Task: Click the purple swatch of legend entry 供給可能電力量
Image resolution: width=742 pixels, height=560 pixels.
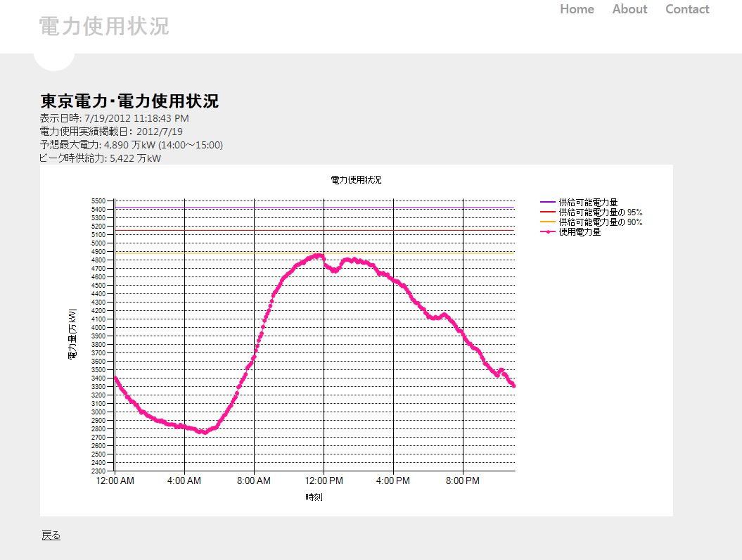Action: tap(547, 202)
